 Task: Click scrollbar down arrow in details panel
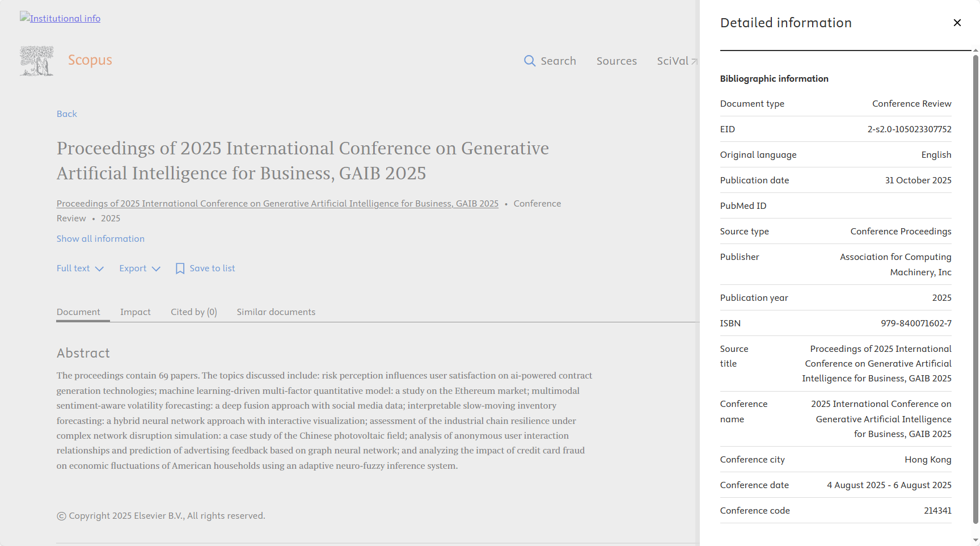click(x=975, y=540)
